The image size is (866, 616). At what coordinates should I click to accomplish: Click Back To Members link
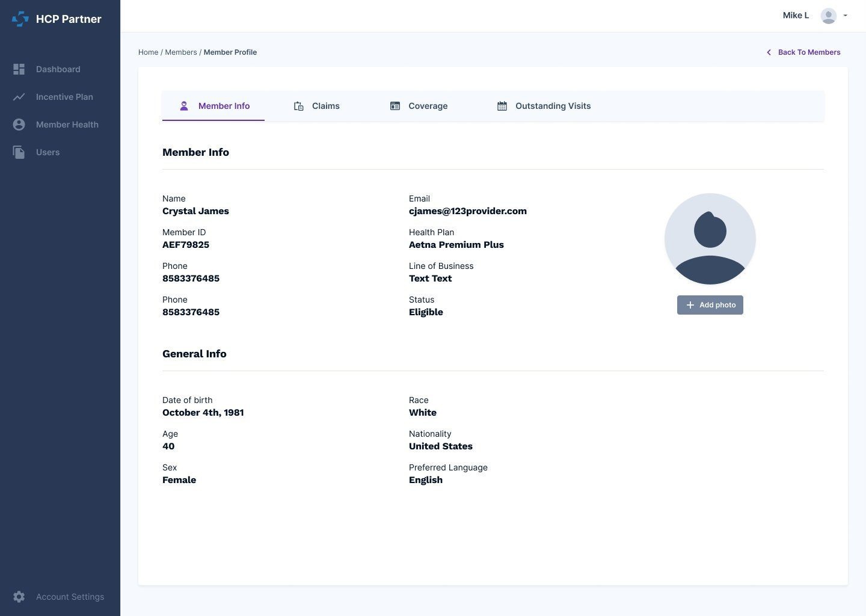809,52
